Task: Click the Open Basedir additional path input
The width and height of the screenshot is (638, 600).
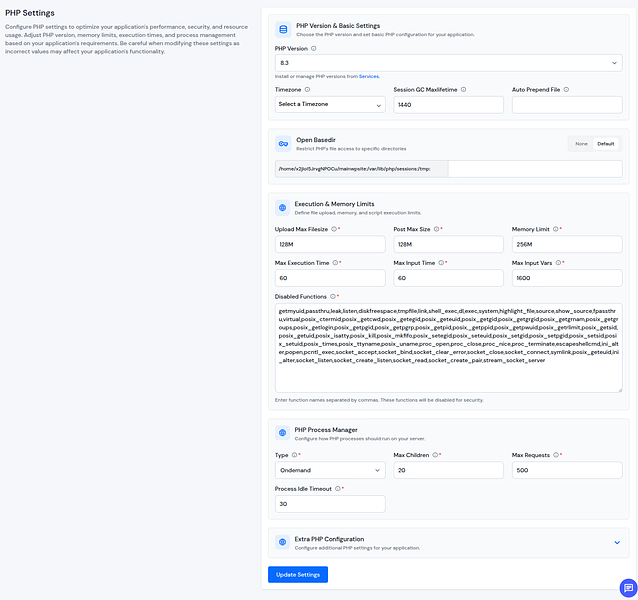Action: tap(535, 169)
